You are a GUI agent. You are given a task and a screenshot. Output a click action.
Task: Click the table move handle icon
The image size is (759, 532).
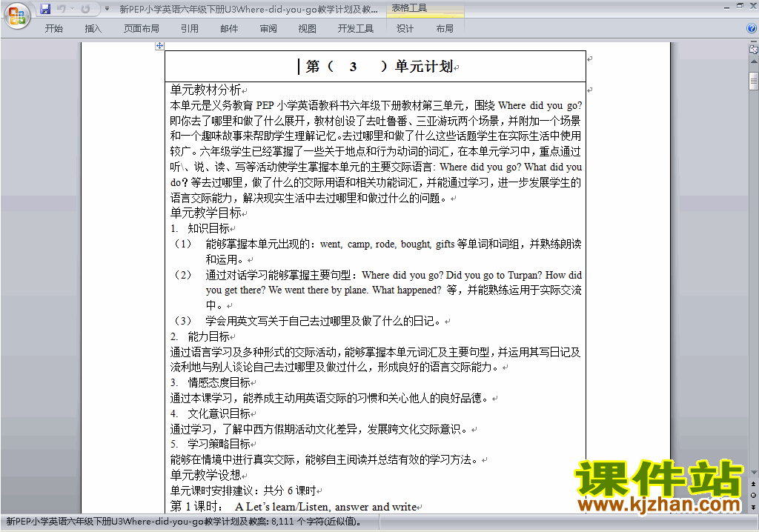(160, 46)
